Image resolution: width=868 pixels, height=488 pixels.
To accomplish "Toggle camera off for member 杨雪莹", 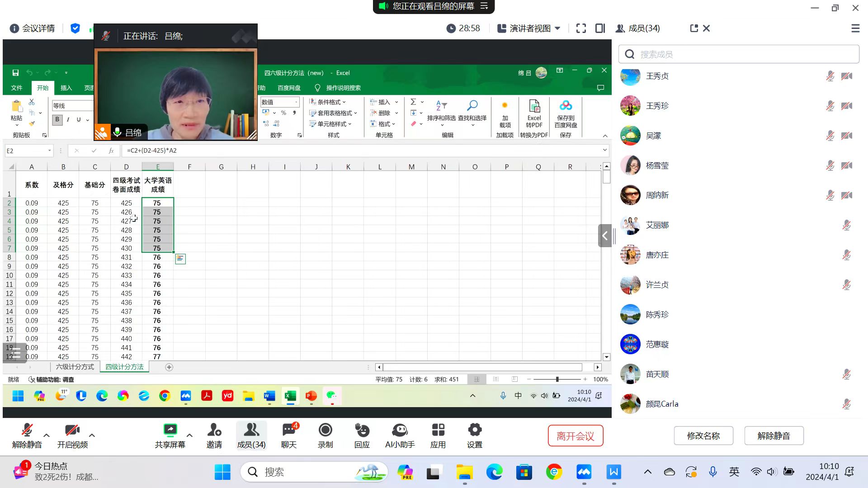I will (846, 165).
